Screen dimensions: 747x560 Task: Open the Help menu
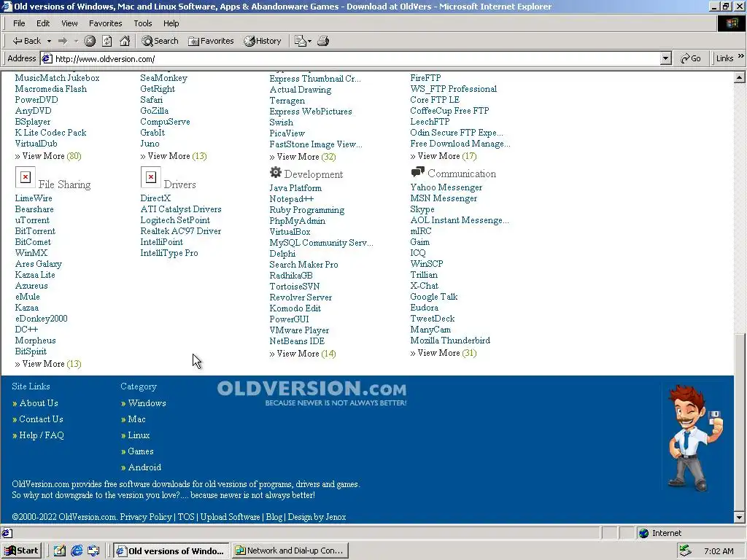tap(171, 23)
